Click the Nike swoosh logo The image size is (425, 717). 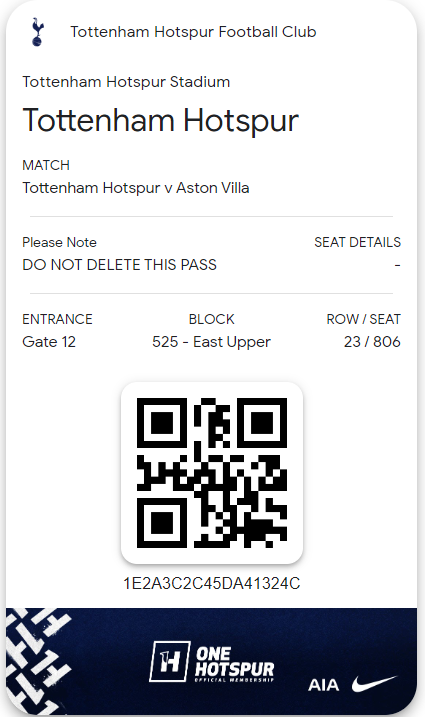375,684
